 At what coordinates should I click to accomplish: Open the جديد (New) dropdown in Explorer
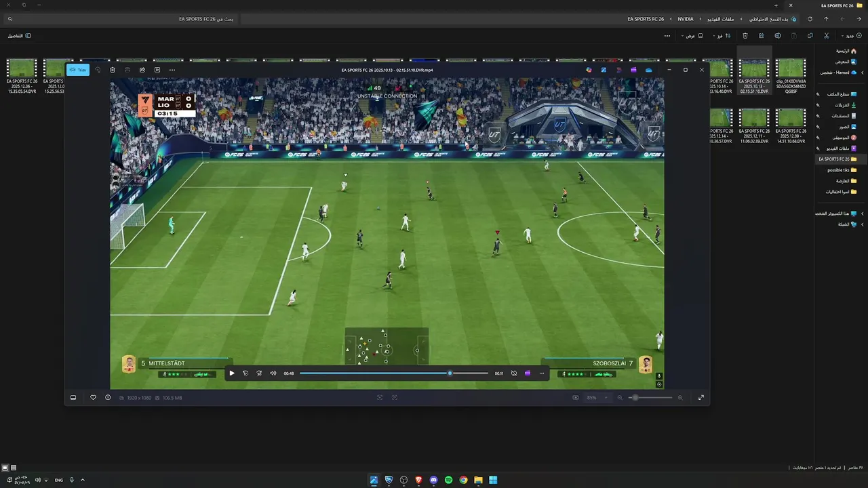pos(852,36)
